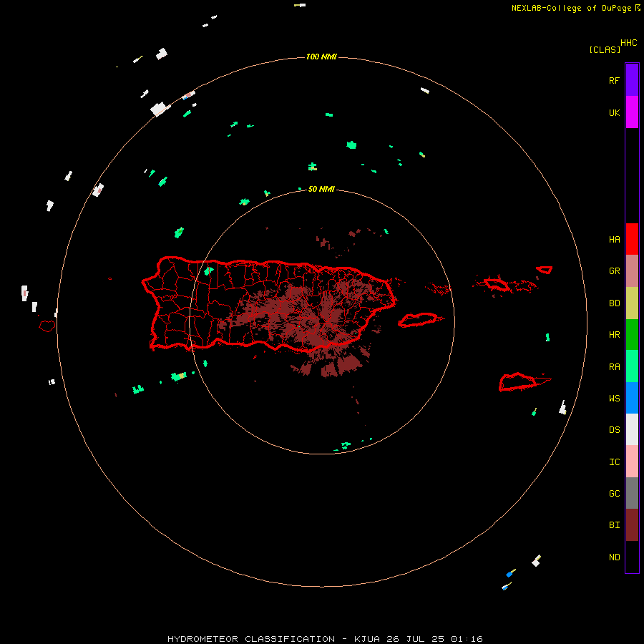Click the RA legend label
This screenshot has height=644, width=644.
click(614, 367)
